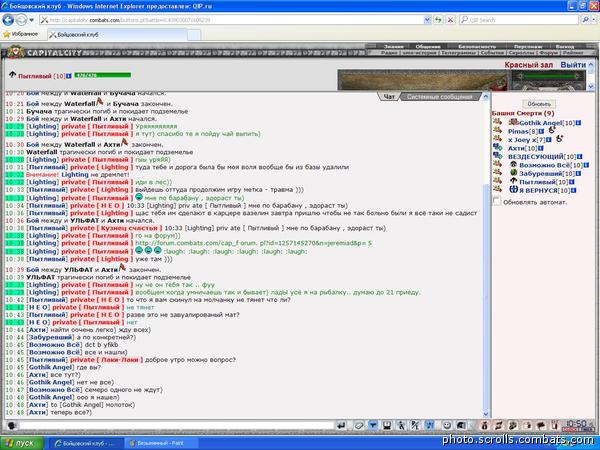Click the info icon next to Забуревший
The width and height of the screenshot is (600, 450).
click(x=579, y=174)
